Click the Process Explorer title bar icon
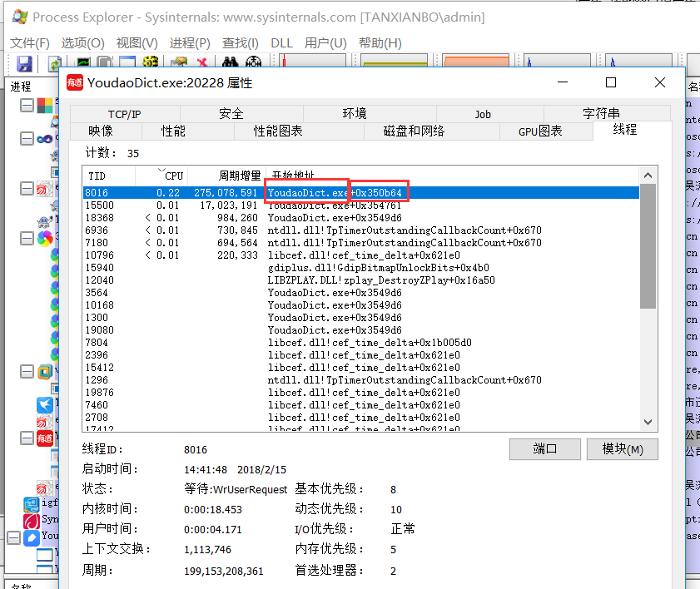This screenshot has height=589, width=700. pyautogui.click(x=20, y=17)
